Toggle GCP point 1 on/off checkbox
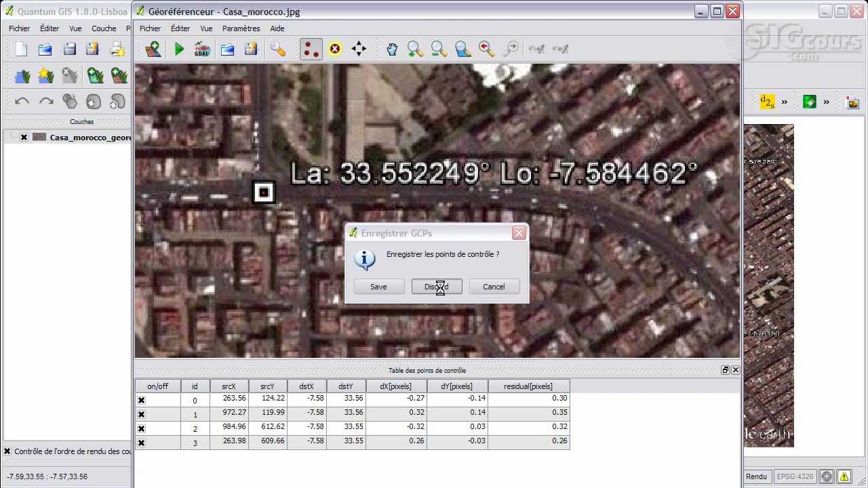This screenshot has width=868, height=488. (141, 415)
